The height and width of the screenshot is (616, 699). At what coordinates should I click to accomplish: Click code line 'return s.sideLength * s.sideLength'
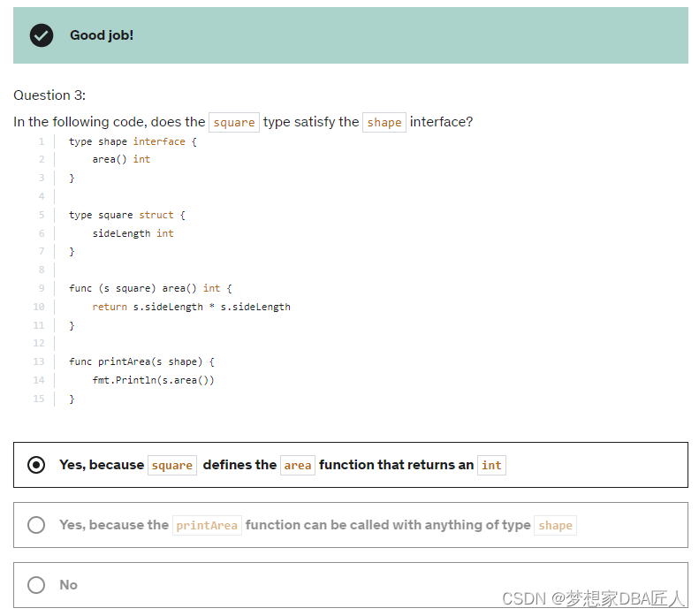(191, 307)
